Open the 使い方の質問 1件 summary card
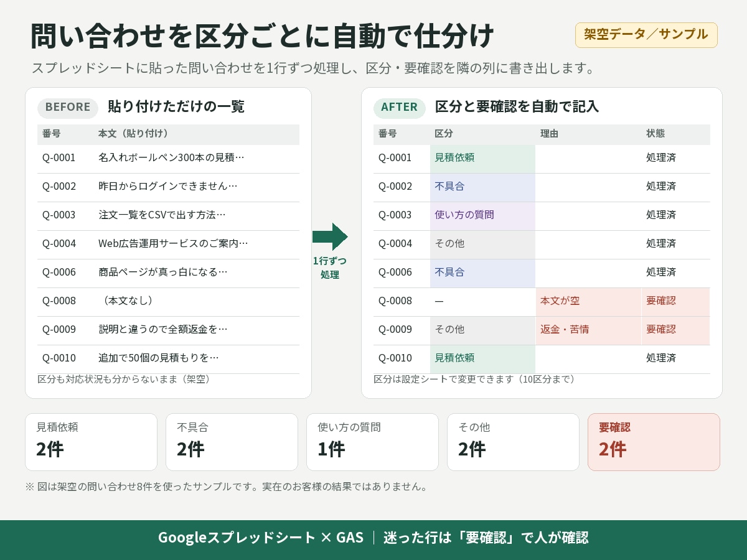The width and height of the screenshot is (747, 560). point(372,442)
